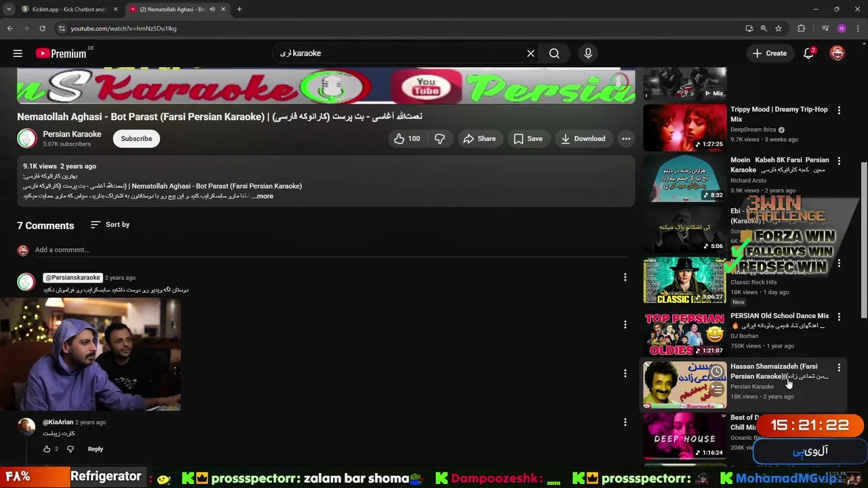Expand the description with ...more

[262, 196]
